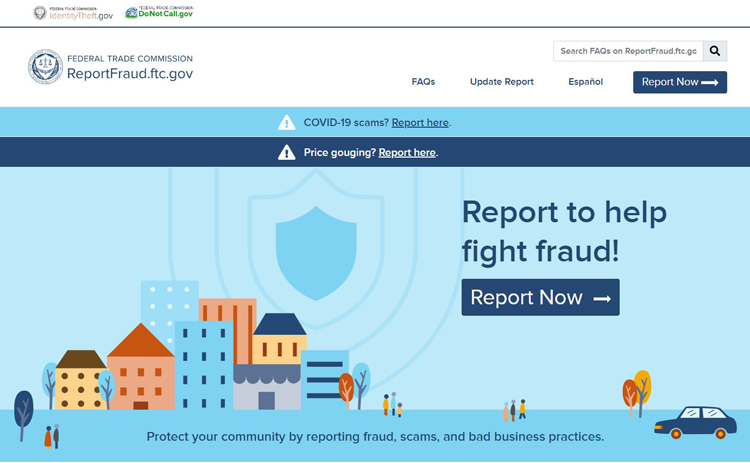Click the warning icon beside Price gouging
Image resolution: width=750 pixels, height=463 pixels.
point(287,152)
